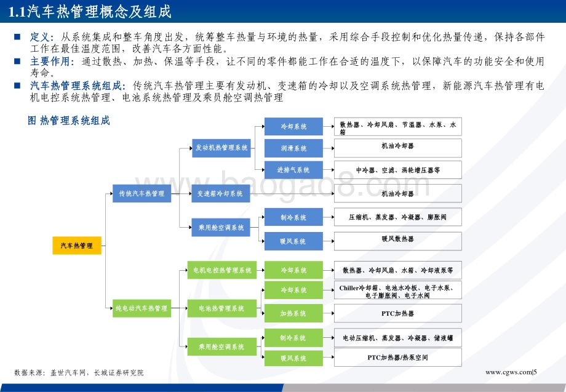The image size is (566, 392).
Task: Select the bullet heading 汽车热管理系统组成:
Action: [78, 86]
